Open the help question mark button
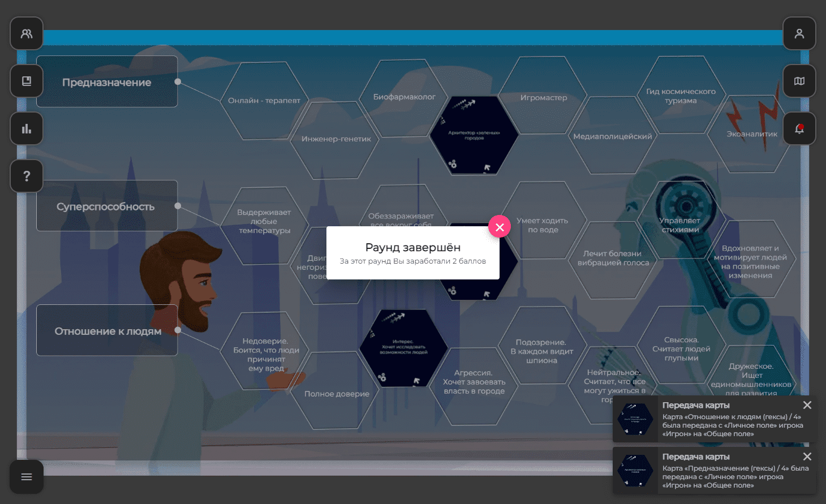The height and width of the screenshot is (504, 826). pyautogui.click(x=27, y=176)
